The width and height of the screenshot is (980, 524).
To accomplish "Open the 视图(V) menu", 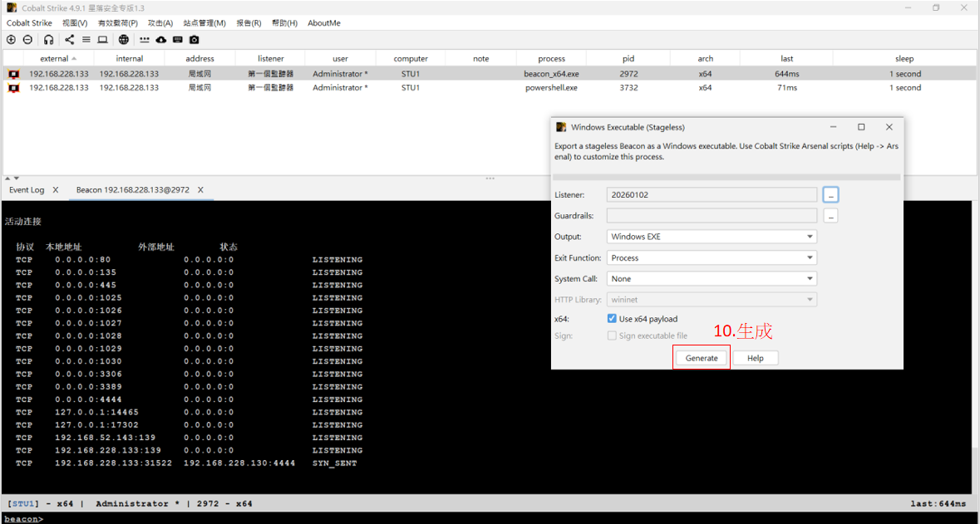I will pyautogui.click(x=75, y=23).
